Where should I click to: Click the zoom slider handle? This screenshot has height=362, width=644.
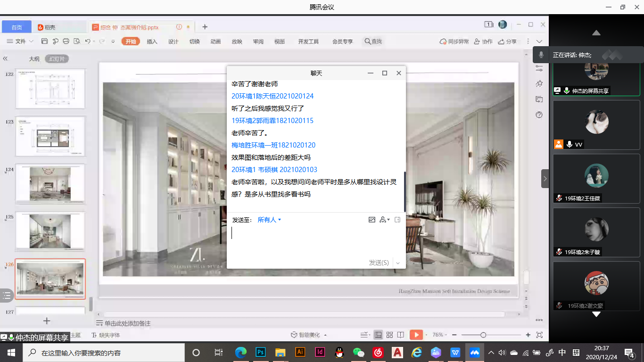[x=483, y=335]
